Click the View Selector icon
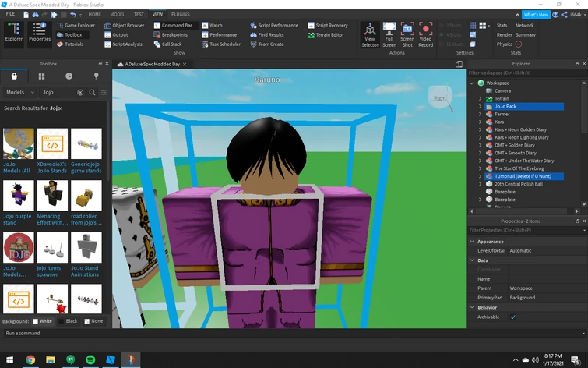The width and height of the screenshot is (588, 368). tap(370, 31)
